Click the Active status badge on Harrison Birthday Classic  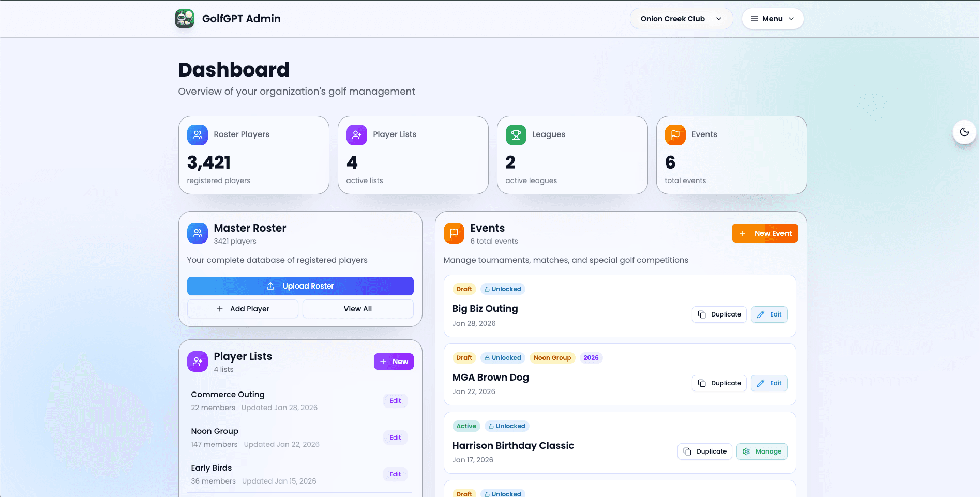pos(465,426)
